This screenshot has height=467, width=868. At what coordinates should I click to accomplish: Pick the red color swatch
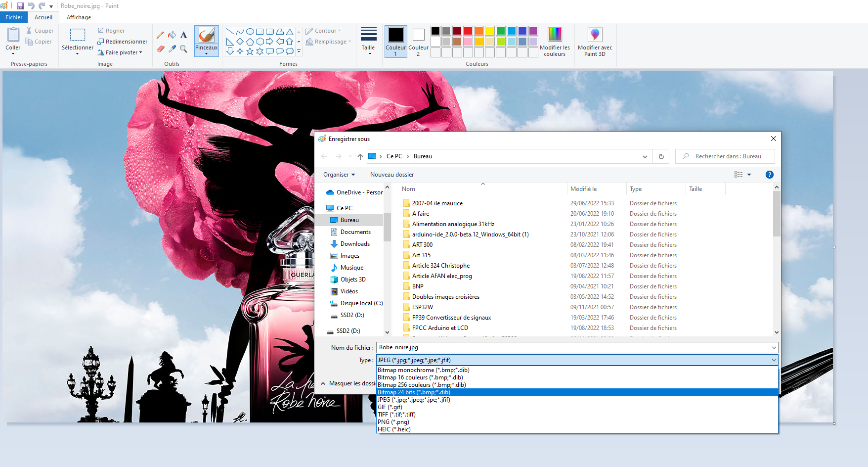[468, 31]
